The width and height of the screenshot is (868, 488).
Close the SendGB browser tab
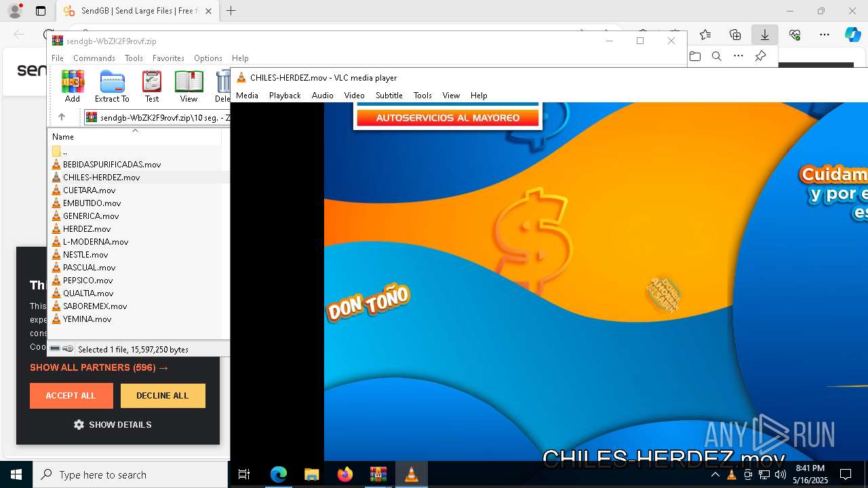208,11
